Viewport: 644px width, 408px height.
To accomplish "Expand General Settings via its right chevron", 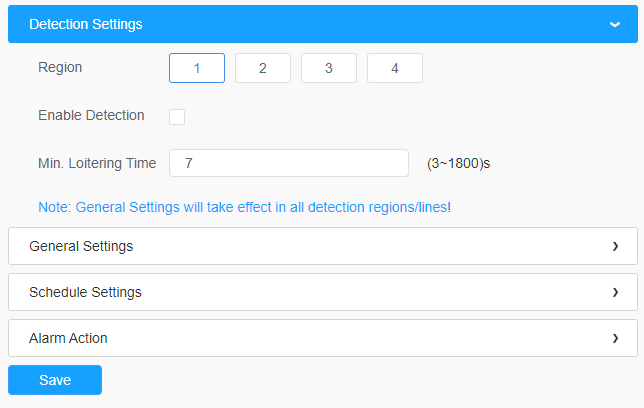I will [615, 246].
